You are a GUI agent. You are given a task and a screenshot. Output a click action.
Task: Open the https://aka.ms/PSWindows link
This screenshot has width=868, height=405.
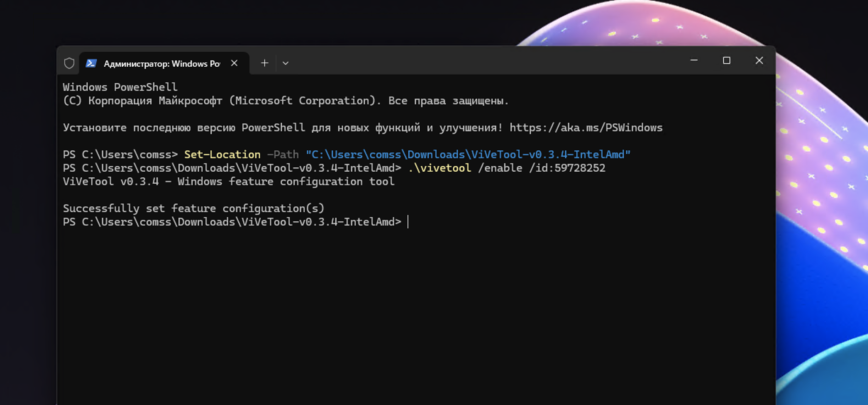[586, 128]
